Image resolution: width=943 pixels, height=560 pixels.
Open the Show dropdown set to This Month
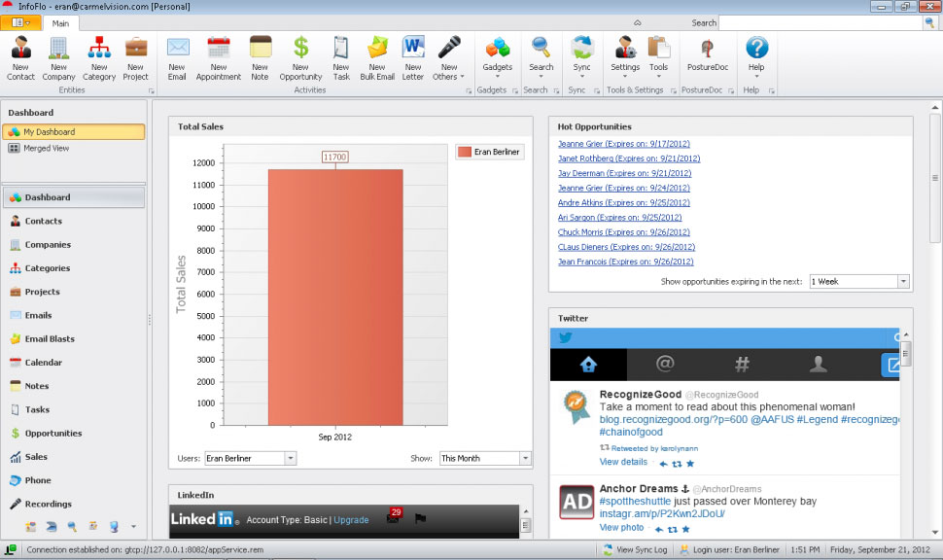pos(525,458)
